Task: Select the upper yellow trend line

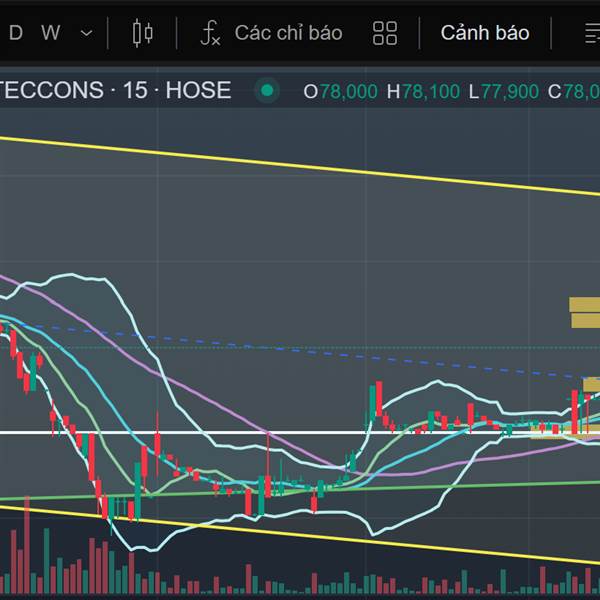Action: point(298,166)
